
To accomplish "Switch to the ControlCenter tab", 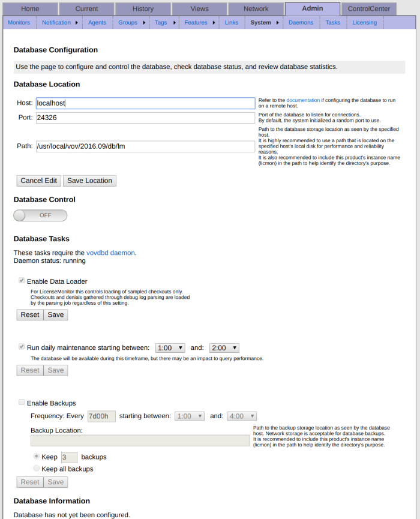I will pyautogui.click(x=369, y=9).
